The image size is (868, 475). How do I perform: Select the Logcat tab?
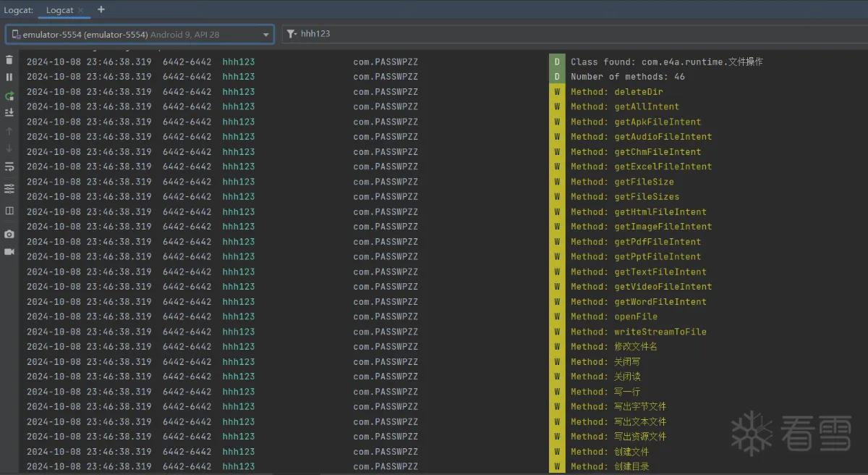[x=60, y=10]
